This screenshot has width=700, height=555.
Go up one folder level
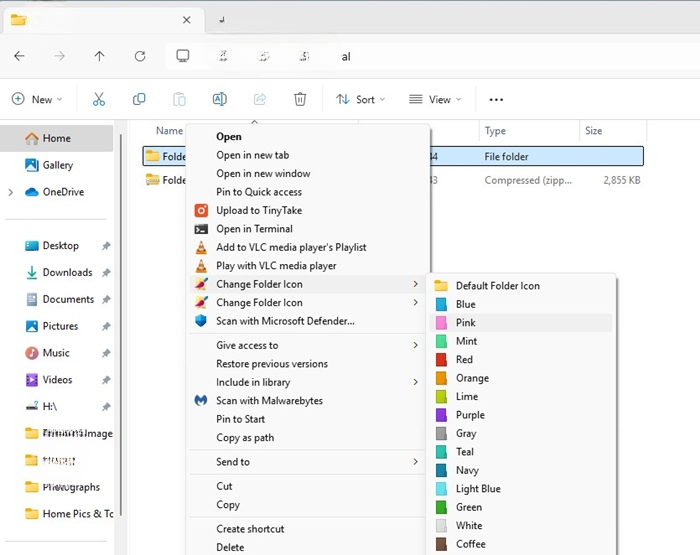click(x=99, y=56)
